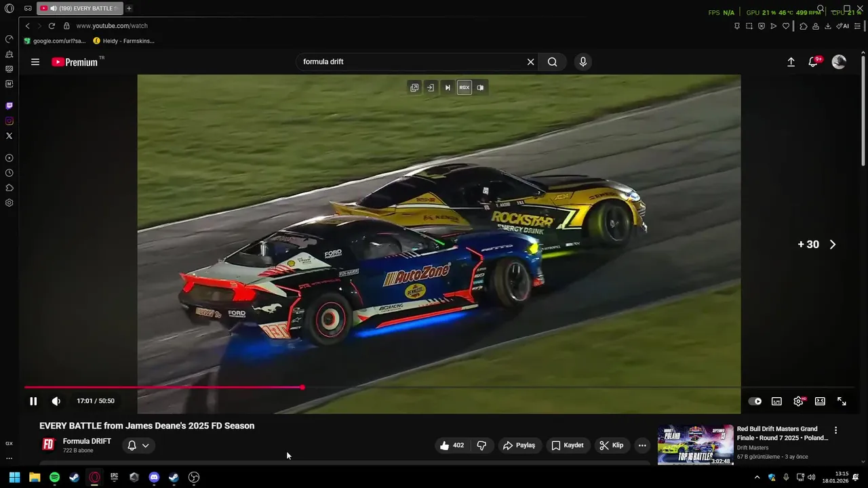Image resolution: width=868 pixels, height=488 pixels.
Task: Mute the video volume
Action: pos(56,401)
